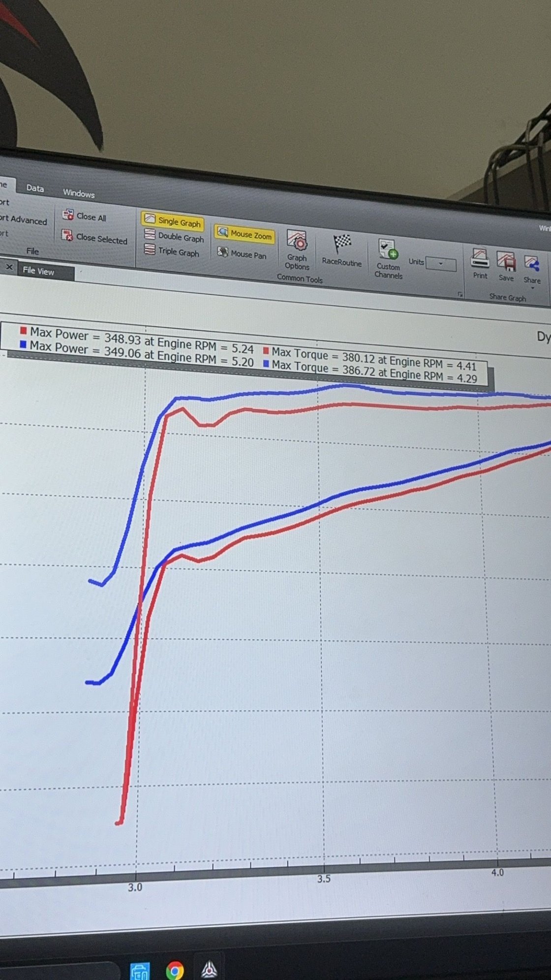This screenshot has width=551, height=980.
Task: Open the Windows ribbon tab
Action: point(79,193)
